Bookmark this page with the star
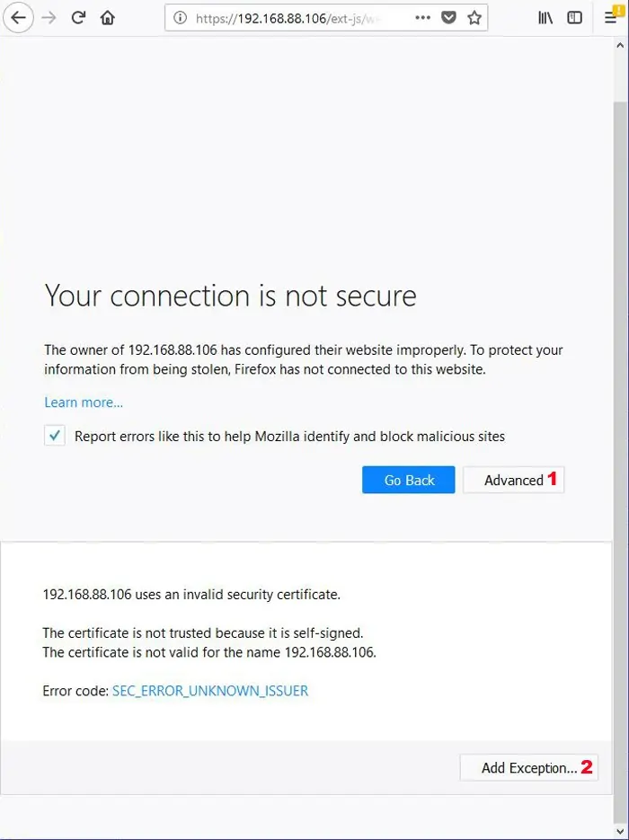The image size is (629, 840). pyautogui.click(x=474, y=18)
